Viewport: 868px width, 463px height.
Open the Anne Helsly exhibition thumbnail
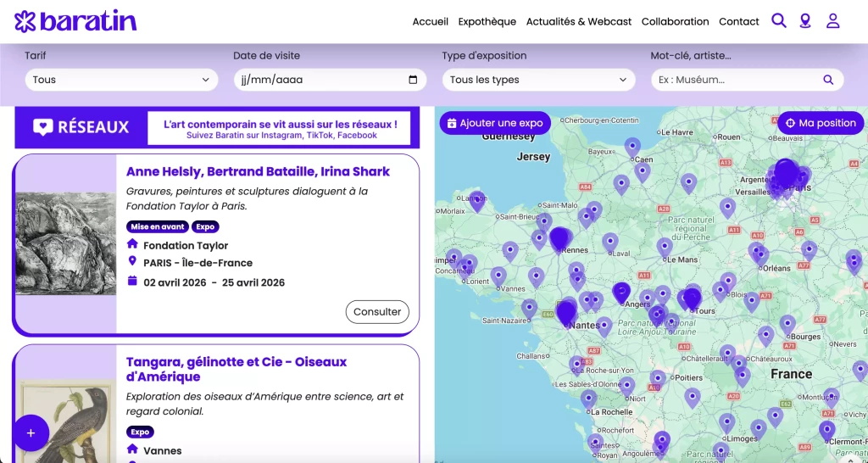[65, 243]
